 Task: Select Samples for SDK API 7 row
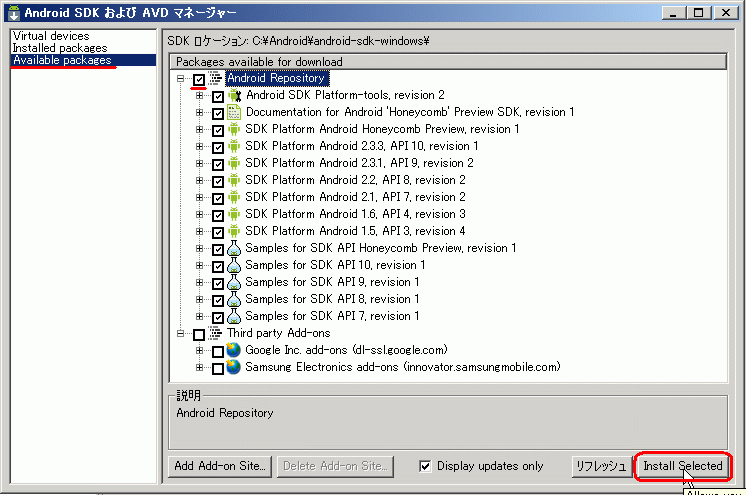(332, 316)
